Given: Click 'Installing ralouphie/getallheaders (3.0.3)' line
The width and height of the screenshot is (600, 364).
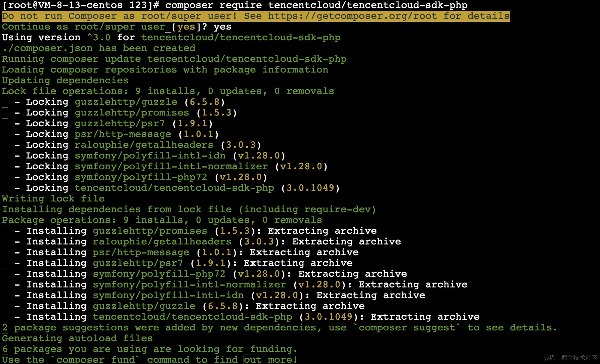Looking at the screenshot, I should click(208, 242).
